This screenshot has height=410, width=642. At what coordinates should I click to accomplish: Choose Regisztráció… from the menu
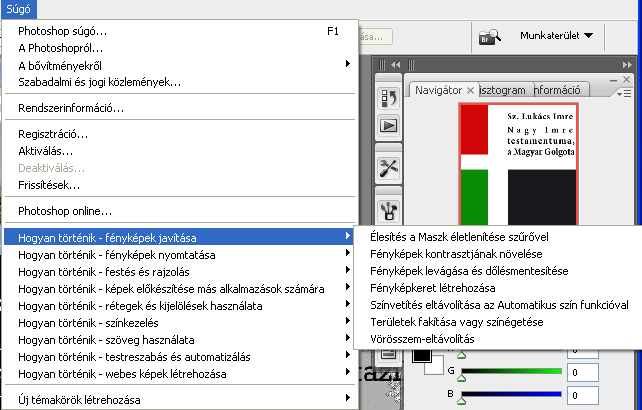point(179,134)
